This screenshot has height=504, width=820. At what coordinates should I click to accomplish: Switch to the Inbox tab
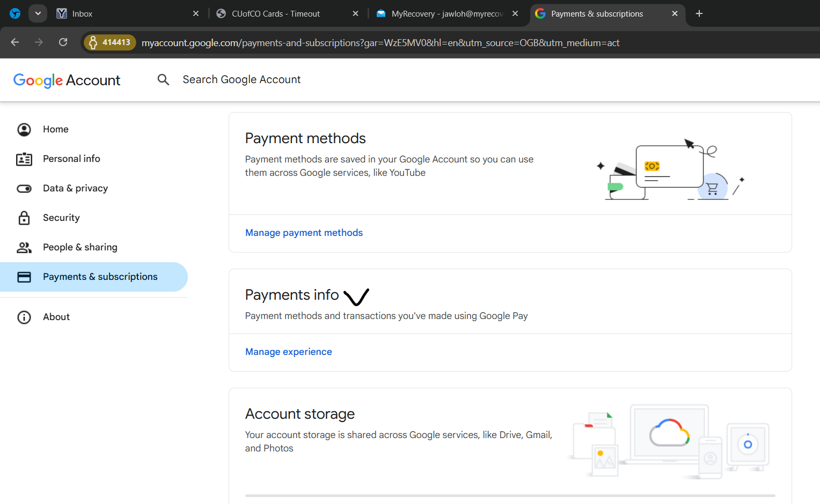[123, 14]
